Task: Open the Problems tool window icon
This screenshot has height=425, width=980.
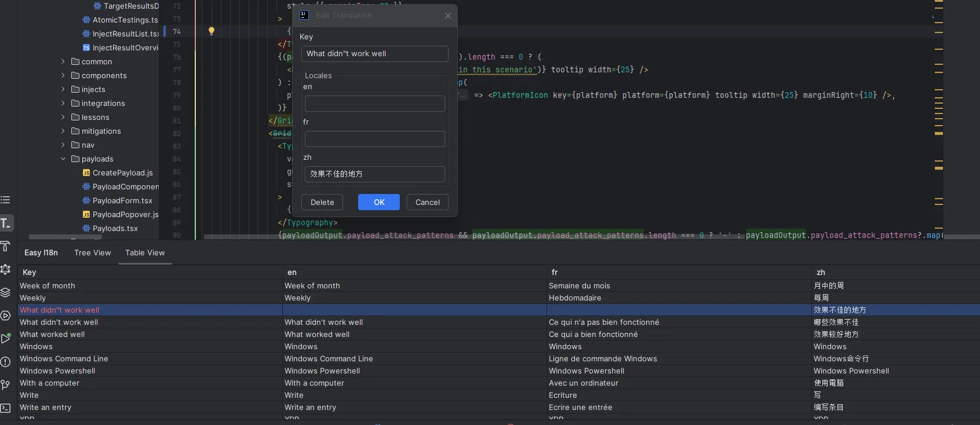Action: point(6,362)
